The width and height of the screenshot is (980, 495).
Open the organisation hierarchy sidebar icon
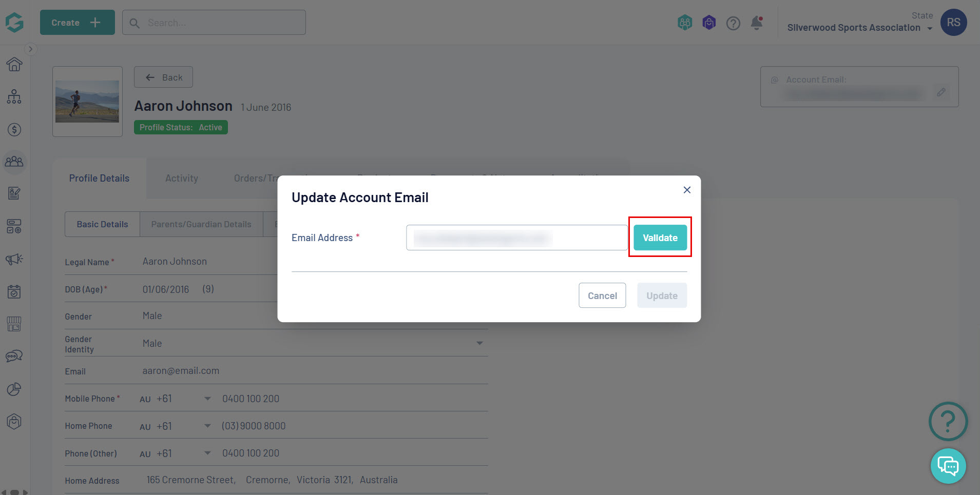(14, 97)
